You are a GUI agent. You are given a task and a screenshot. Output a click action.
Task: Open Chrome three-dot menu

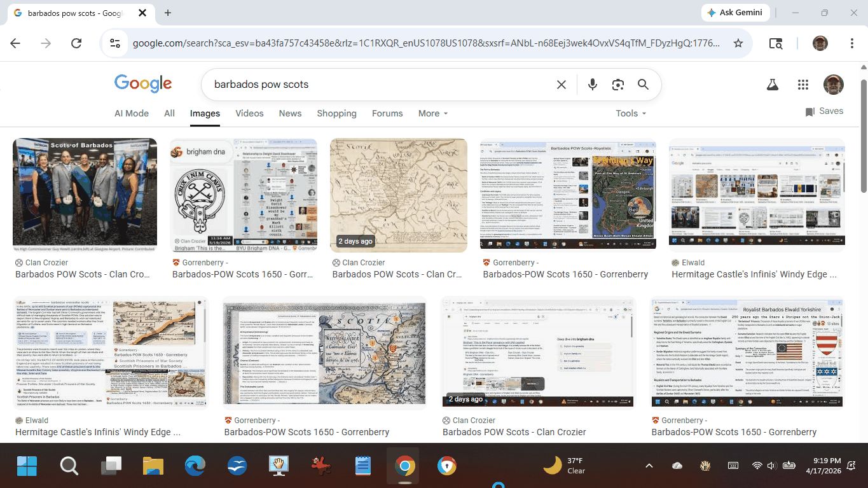pos(851,43)
